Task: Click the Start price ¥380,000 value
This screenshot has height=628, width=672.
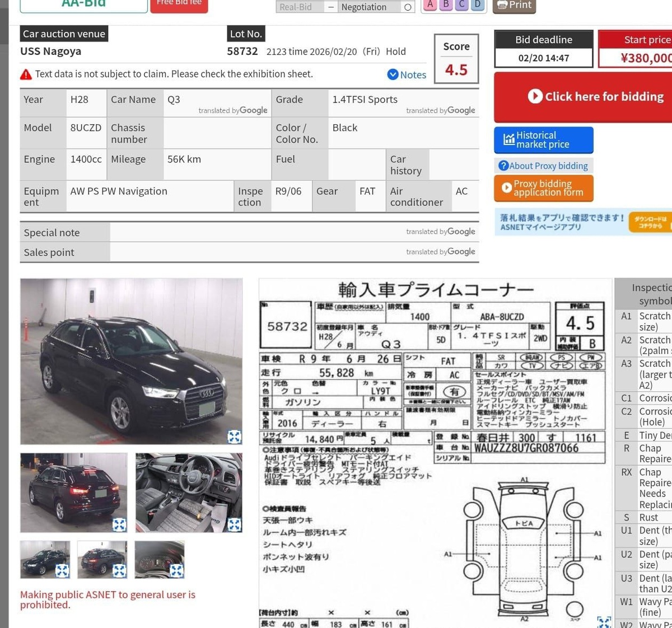Action: pyautogui.click(x=646, y=58)
